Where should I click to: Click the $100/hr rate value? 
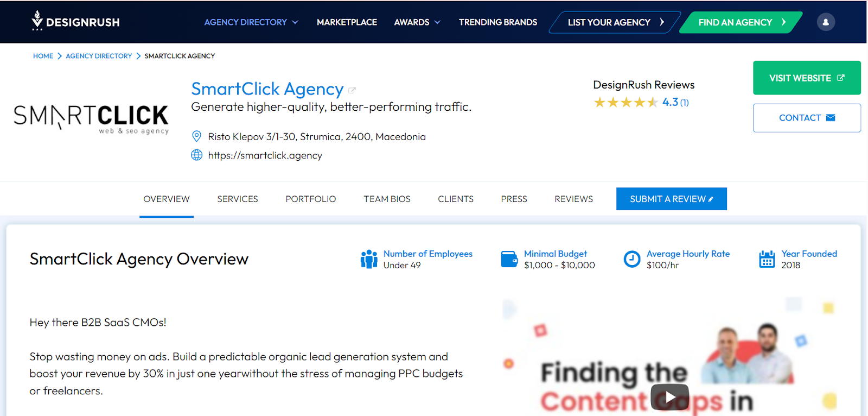tap(662, 265)
